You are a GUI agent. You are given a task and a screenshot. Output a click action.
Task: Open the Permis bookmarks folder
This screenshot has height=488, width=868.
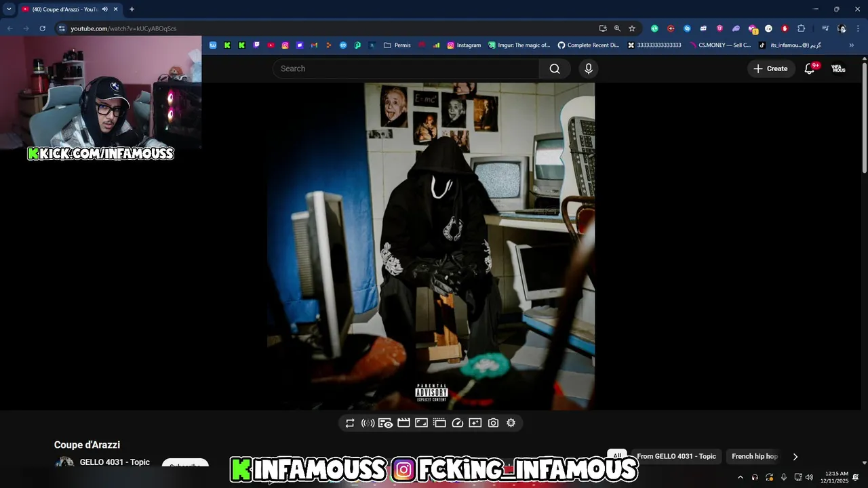coord(397,45)
